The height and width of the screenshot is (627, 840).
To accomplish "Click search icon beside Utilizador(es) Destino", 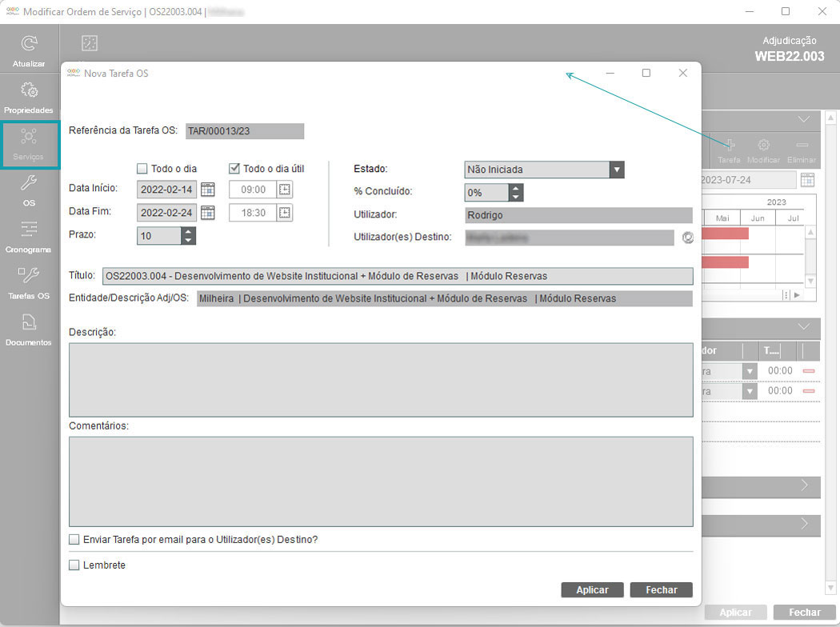I will click(x=686, y=238).
